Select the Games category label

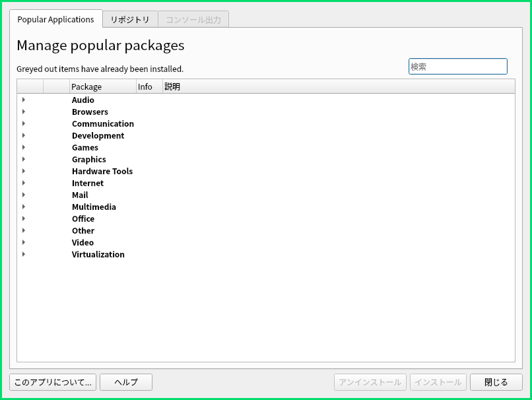click(x=85, y=147)
